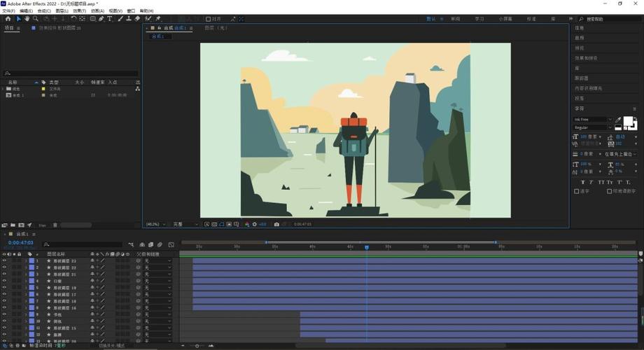
Task: Select the Type (T) tool
Action: pos(110,19)
